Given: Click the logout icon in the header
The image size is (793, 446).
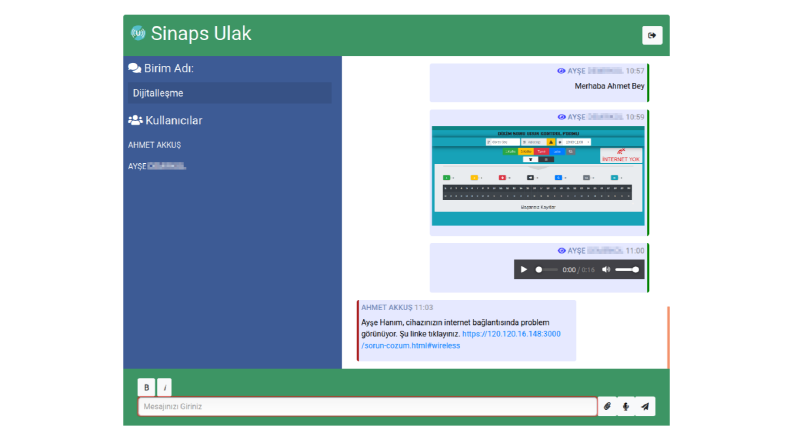Looking at the screenshot, I should pyautogui.click(x=652, y=35).
